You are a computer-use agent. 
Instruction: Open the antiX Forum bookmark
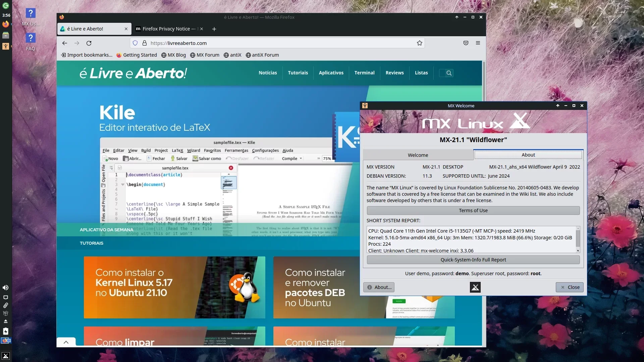coord(262,55)
